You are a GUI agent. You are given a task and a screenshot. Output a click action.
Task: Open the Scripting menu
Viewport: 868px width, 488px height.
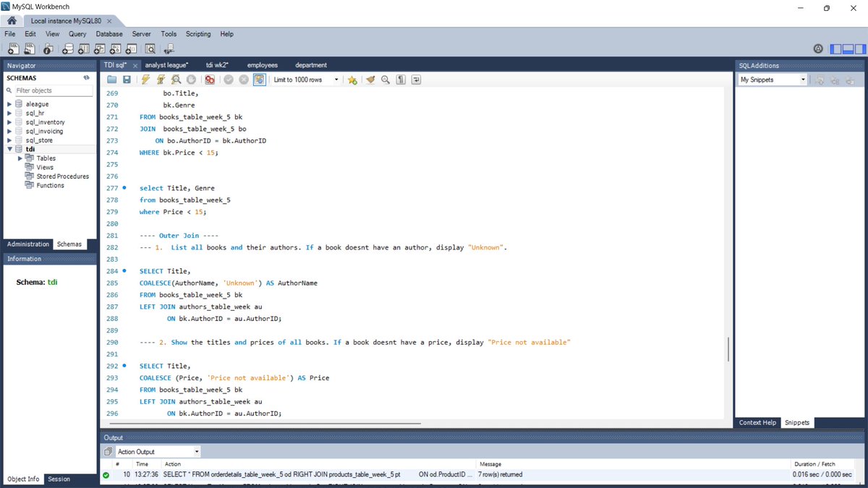[198, 34]
